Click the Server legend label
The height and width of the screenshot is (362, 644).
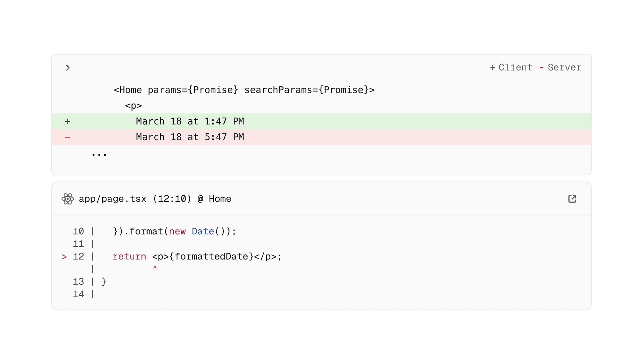pyautogui.click(x=564, y=67)
